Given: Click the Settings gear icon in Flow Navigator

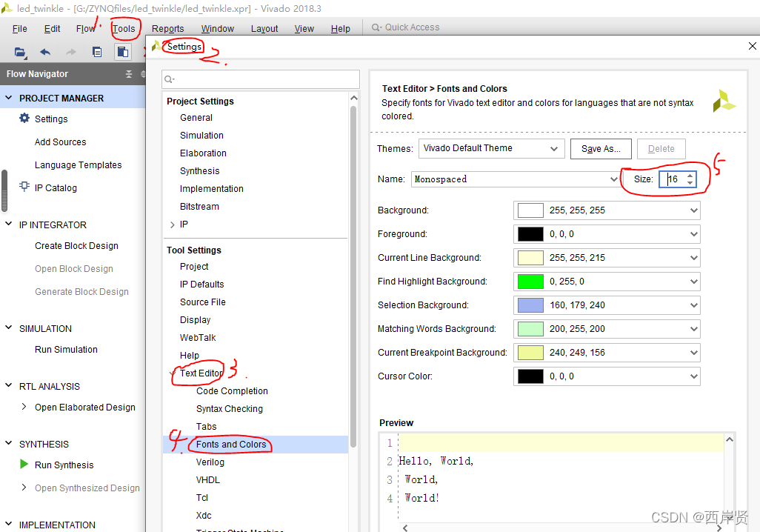Looking at the screenshot, I should point(24,118).
